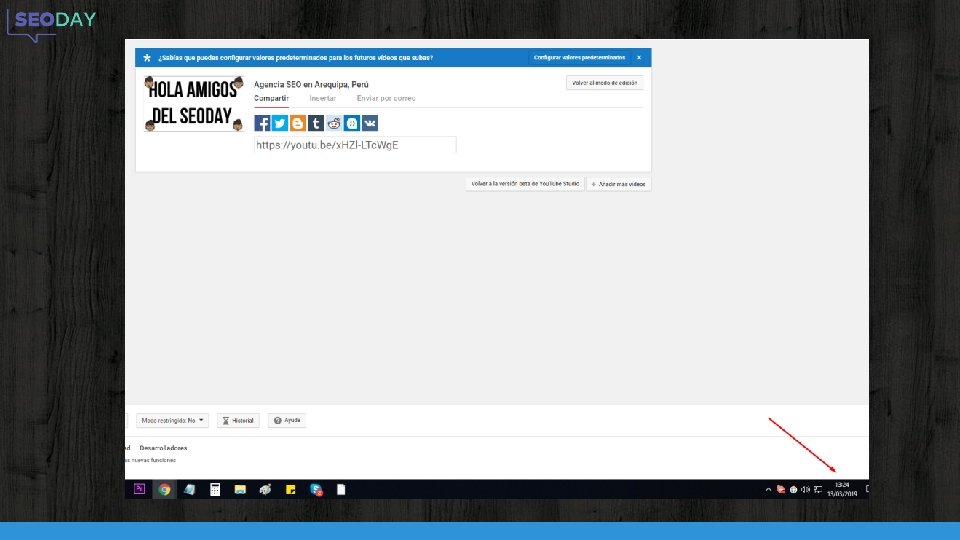Share the video on Tumblr

316,123
